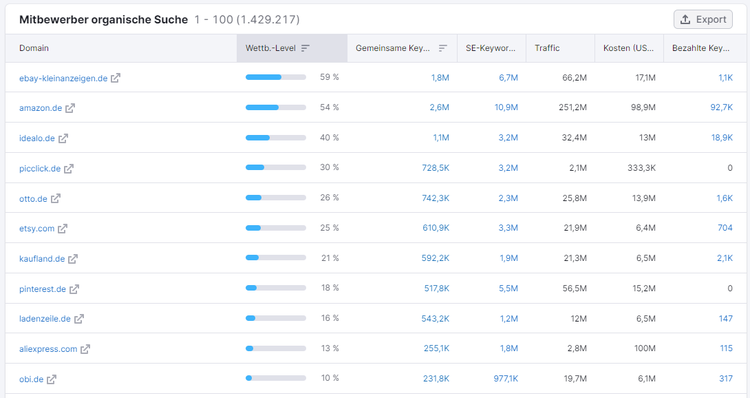The image size is (750, 398).
Task: Open shared keywords 543,2K for ladenzeile.de
Action: click(435, 319)
